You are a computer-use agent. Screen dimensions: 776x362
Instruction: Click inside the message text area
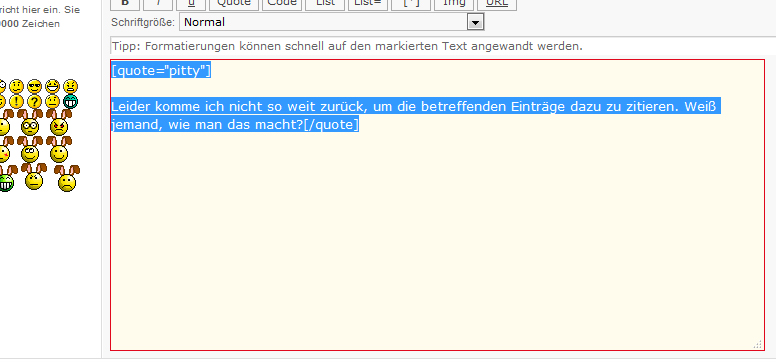tap(437, 205)
